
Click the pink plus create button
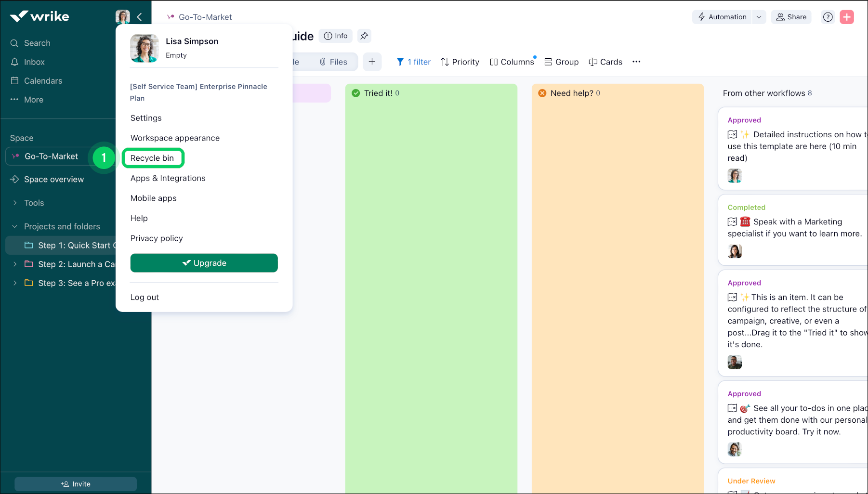tap(846, 17)
